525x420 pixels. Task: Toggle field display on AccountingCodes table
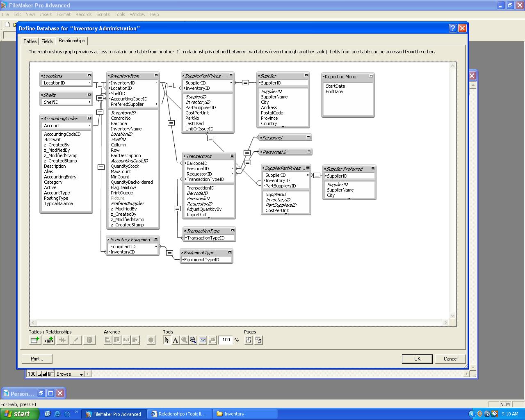pyautogui.click(x=89, y=118)
